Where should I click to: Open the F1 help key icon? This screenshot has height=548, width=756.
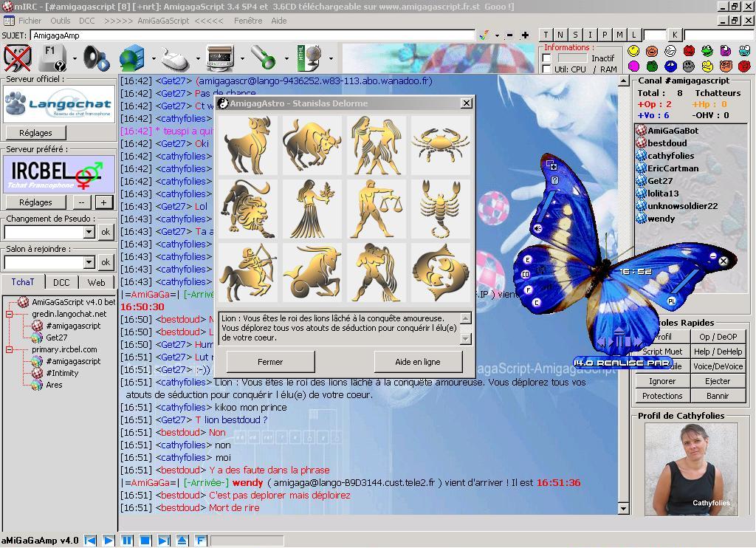52,58
